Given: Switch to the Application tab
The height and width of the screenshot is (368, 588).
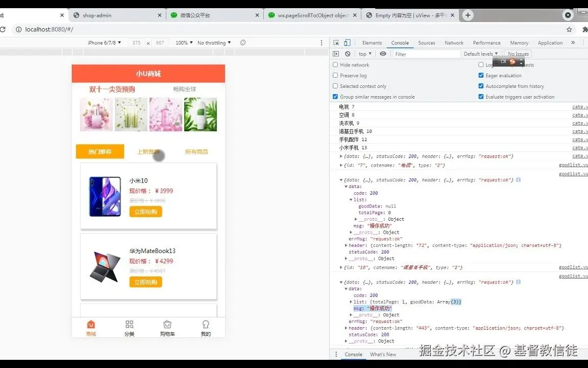Looking at the screenshot, I should pos(550,43).
